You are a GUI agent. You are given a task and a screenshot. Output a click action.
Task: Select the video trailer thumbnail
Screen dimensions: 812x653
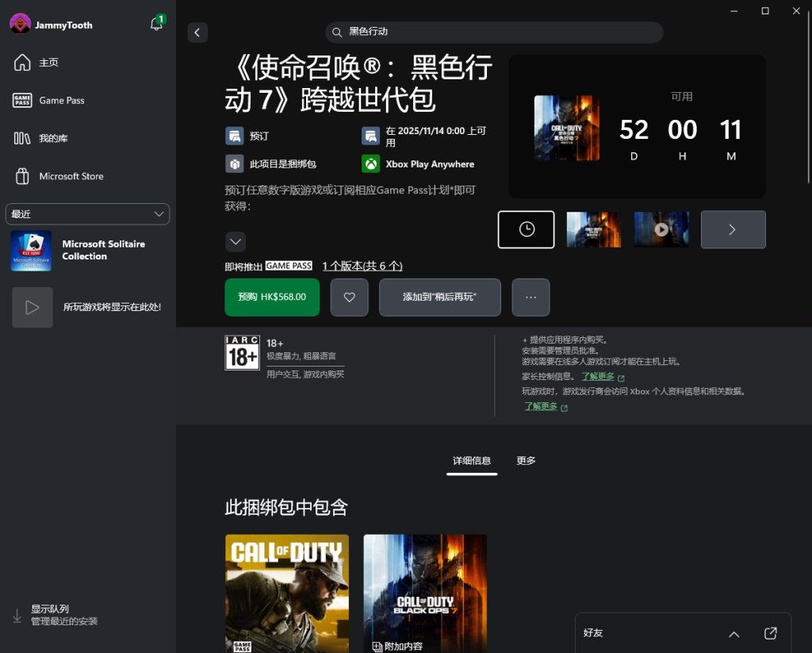(661, 229)
